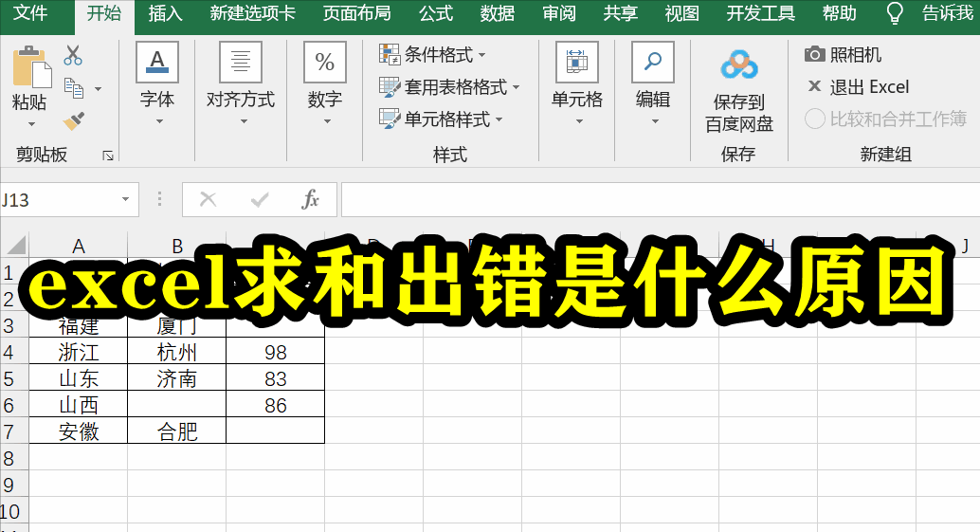Click the 照相机 label
Viewport: 980px width, 532px height.
[856, 54]
